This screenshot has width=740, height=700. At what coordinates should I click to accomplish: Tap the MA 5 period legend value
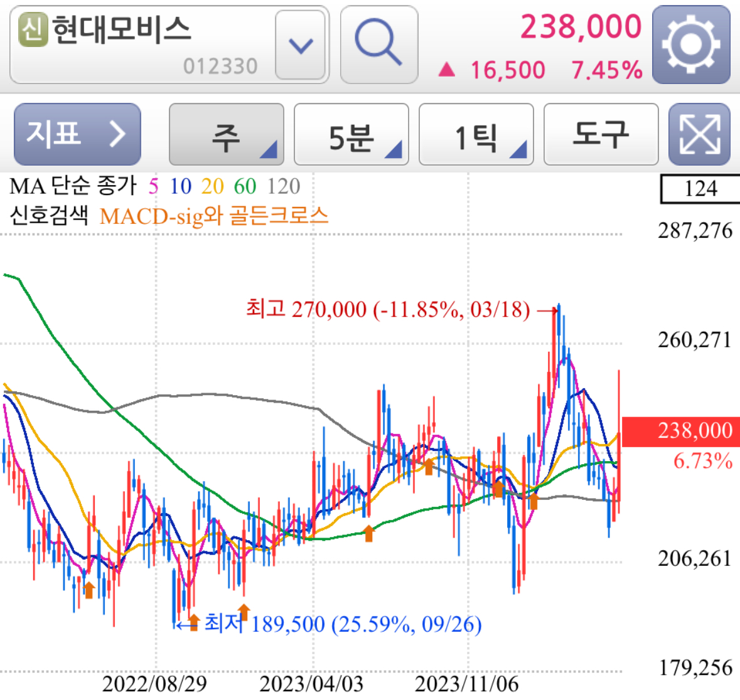coord(153,186)
